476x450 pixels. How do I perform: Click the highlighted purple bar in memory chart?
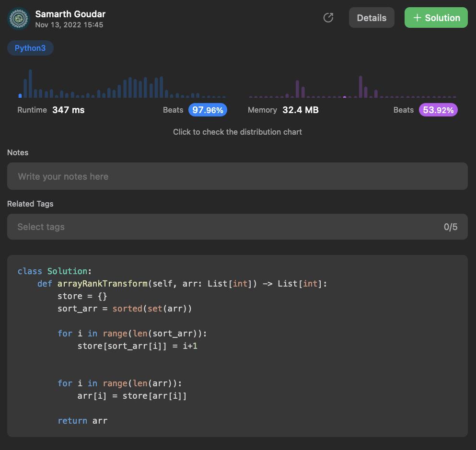[345, 97]
